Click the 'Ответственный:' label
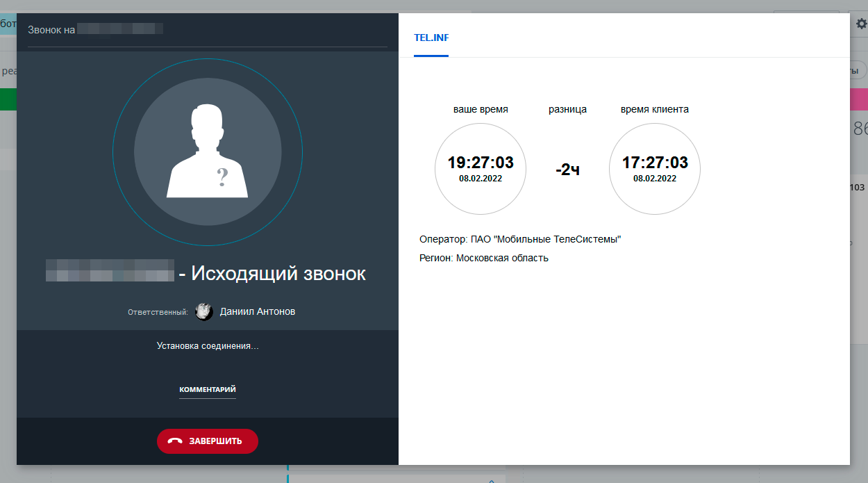 158,313
